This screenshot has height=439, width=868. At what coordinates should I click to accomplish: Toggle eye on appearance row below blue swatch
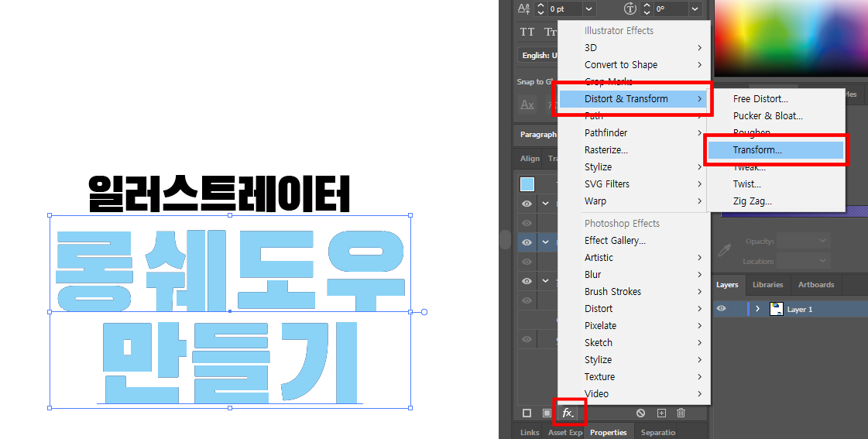(527, 204)
